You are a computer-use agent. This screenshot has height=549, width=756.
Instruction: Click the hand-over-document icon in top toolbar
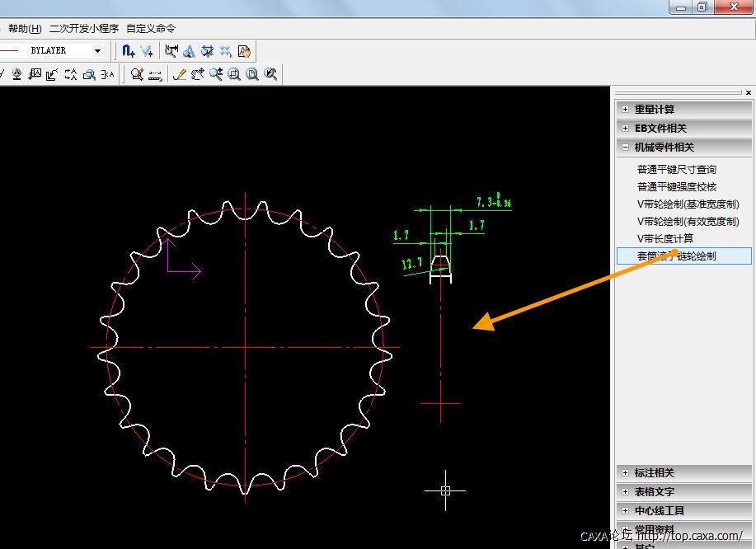click(x=244, y=51)
